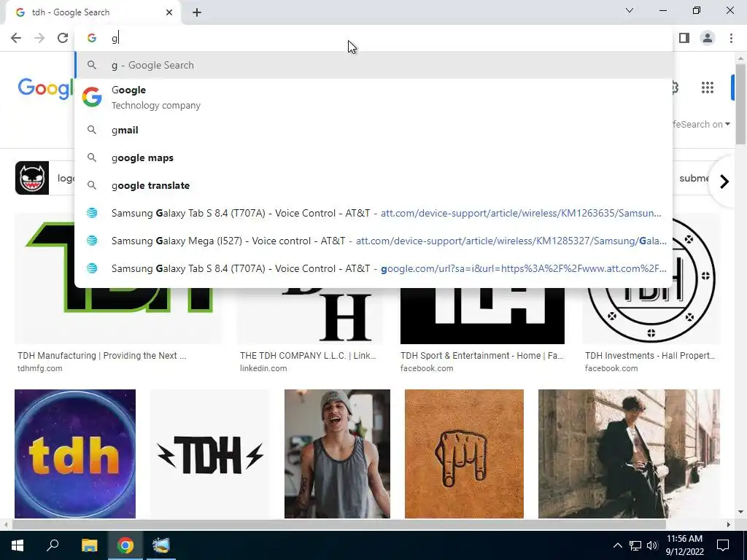Open the blue circular 'tdh' logo image
This screenshot has height=560, width=747.
click(x=75, y=454)
